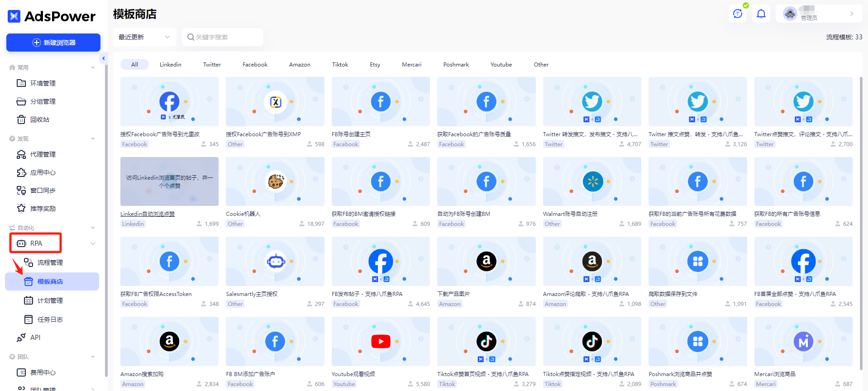This screenshot has width=868, height=391.
Task: Filter templates by Youtube
Action: pos(501,65)
